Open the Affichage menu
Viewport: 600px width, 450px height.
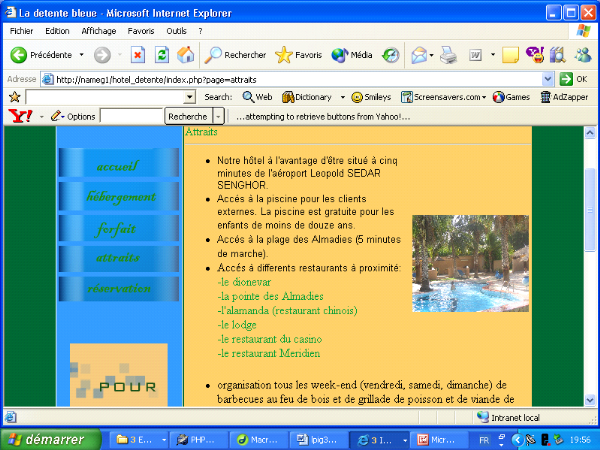[x=98, y=31]
